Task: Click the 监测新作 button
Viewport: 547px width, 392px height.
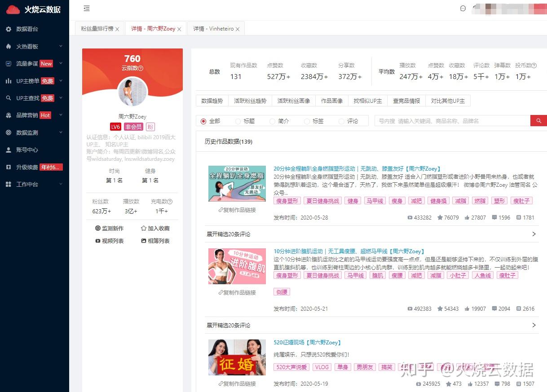Action: [x=109, y=228]
